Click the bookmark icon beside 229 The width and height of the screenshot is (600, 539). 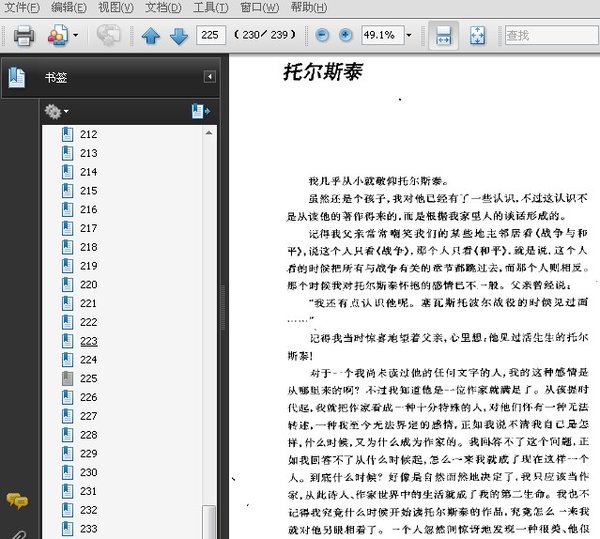point(67,454)
